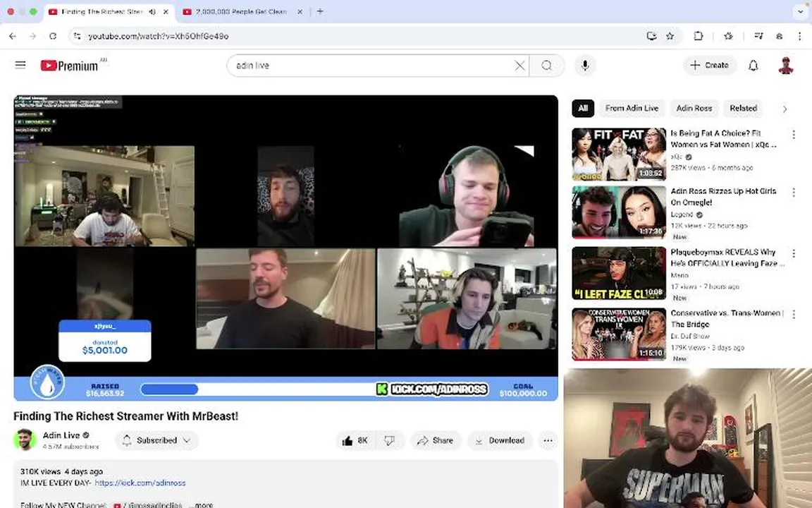This screenshot has height=508, width=812.
Task: Click the install/cast icon in the address bar
Action: [x=651, y=36]
